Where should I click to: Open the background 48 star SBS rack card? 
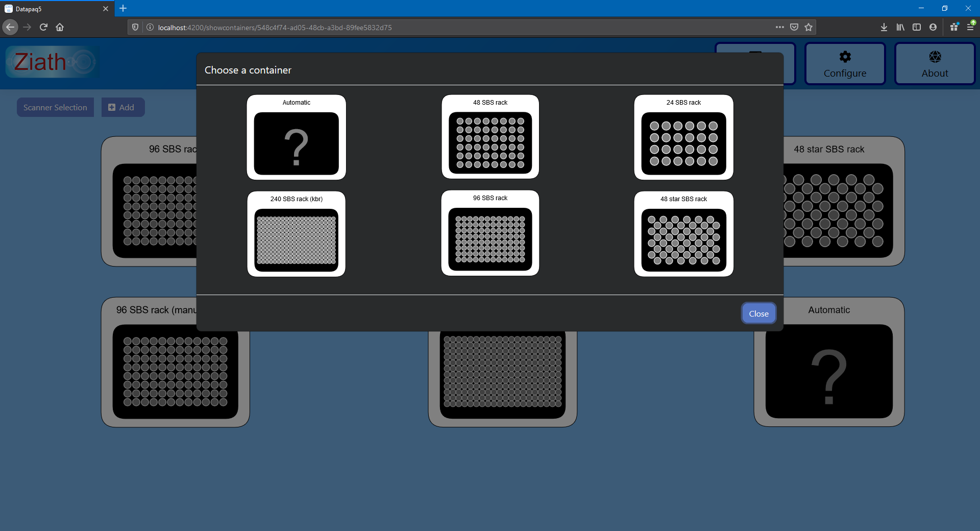click(x=844, y=201)
